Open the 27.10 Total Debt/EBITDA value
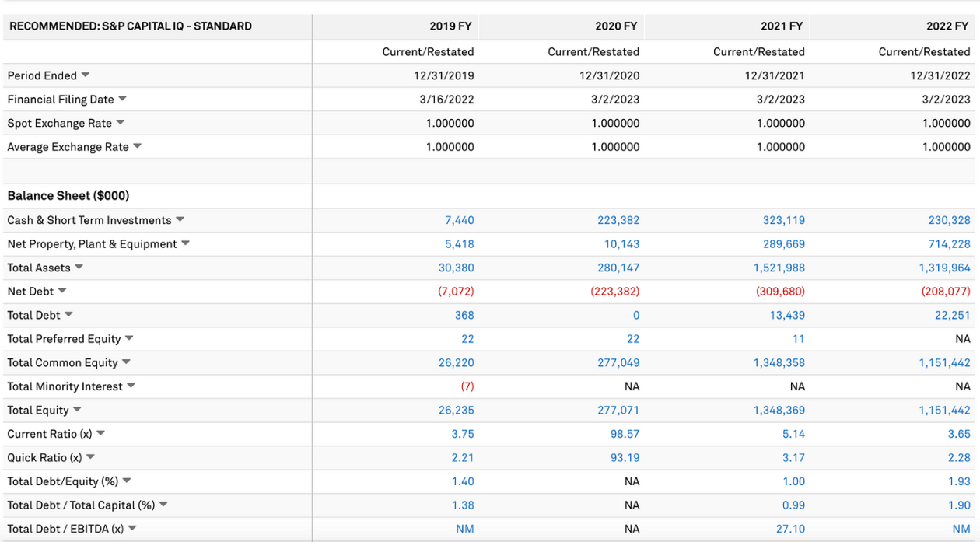This screenshot has height=542, width=980. tap(792, 528)
